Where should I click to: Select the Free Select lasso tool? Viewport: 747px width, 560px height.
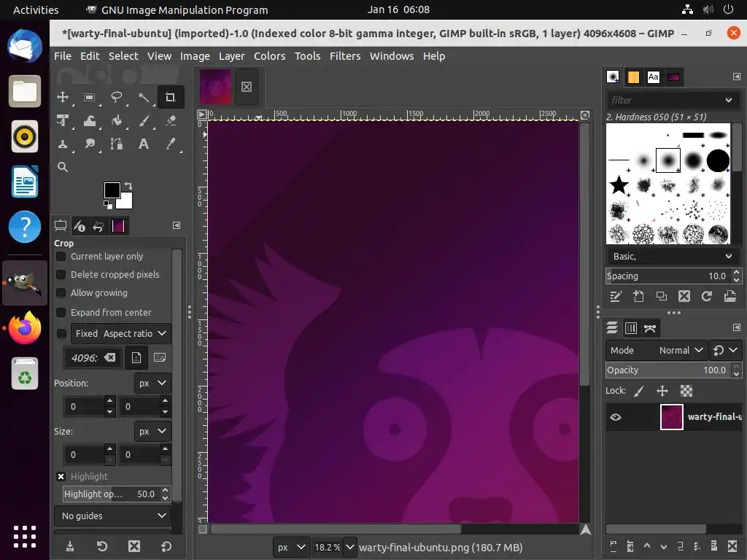tap(116, 98)
